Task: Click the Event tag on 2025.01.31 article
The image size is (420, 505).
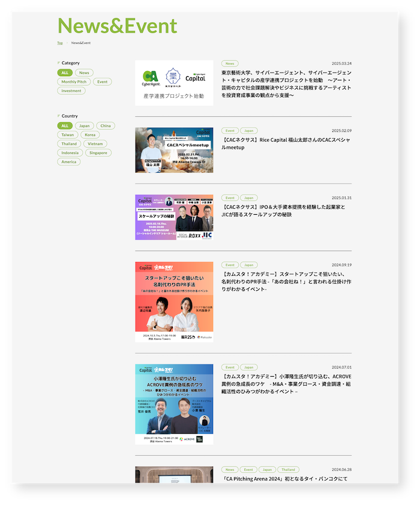Action: click(230, 198)
